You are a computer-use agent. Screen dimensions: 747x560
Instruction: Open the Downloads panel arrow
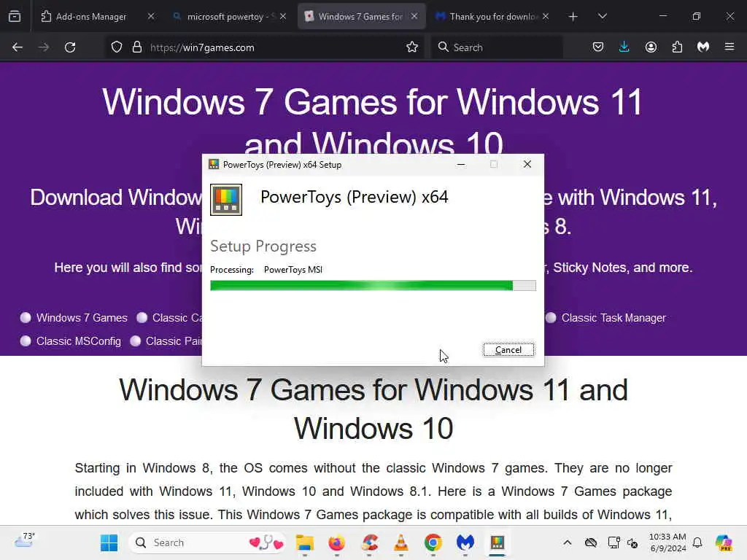tap(624, 47)
